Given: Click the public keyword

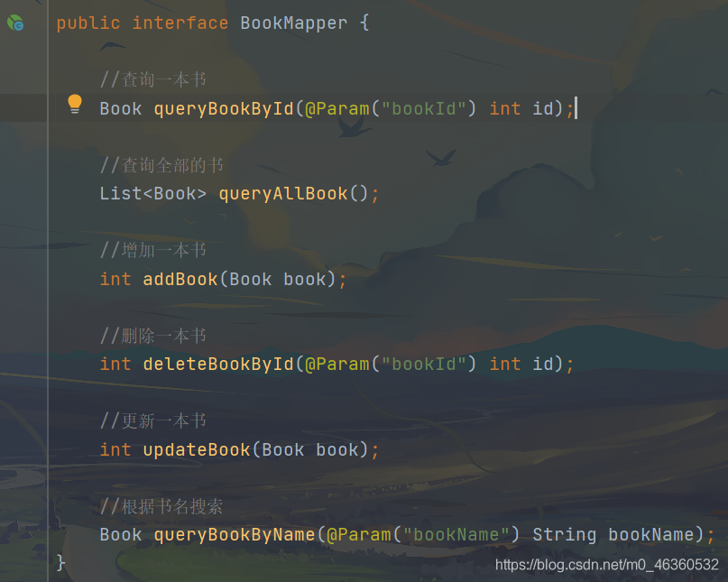Looking at the screenshot, I should click(x=88, y=23).
